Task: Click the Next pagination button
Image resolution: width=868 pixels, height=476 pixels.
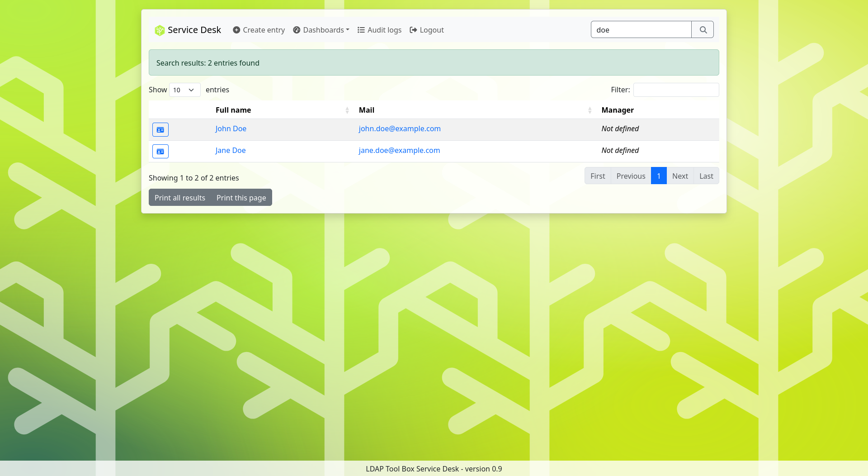Action: pyautogui.click(x=680, y=176)
